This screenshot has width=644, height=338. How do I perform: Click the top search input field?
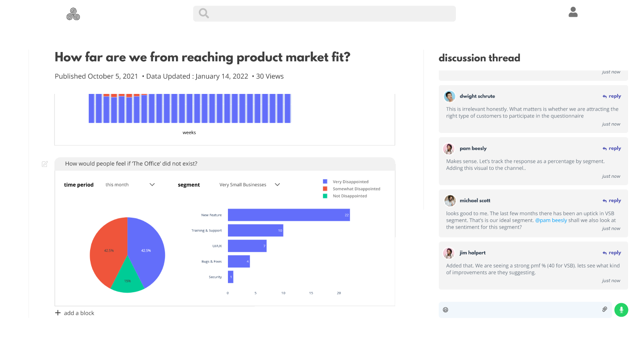pyautogui.click(x=331, y=13)
